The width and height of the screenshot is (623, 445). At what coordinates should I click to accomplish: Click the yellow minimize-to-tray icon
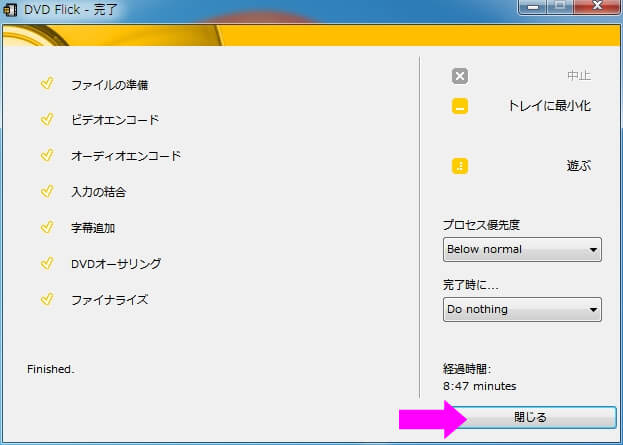tap(460, 106)
